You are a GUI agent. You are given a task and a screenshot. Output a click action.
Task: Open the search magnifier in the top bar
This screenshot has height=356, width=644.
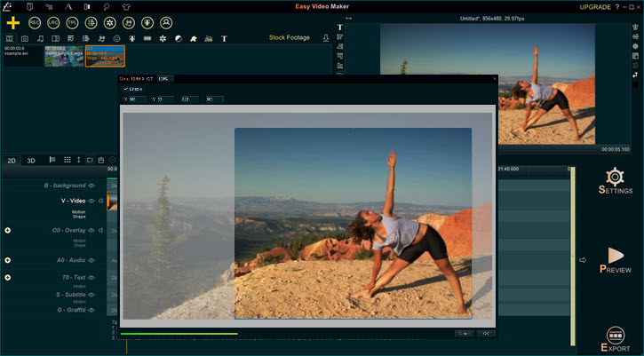pyautogui.click(x=107, y=6)
